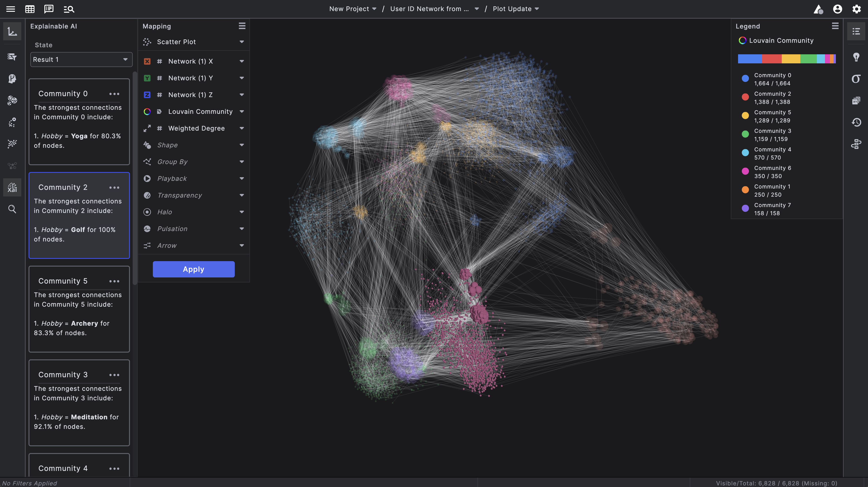Viewport: 868px width, 487px height.
Task: Open the clustering palette icon
Action: 12,100
